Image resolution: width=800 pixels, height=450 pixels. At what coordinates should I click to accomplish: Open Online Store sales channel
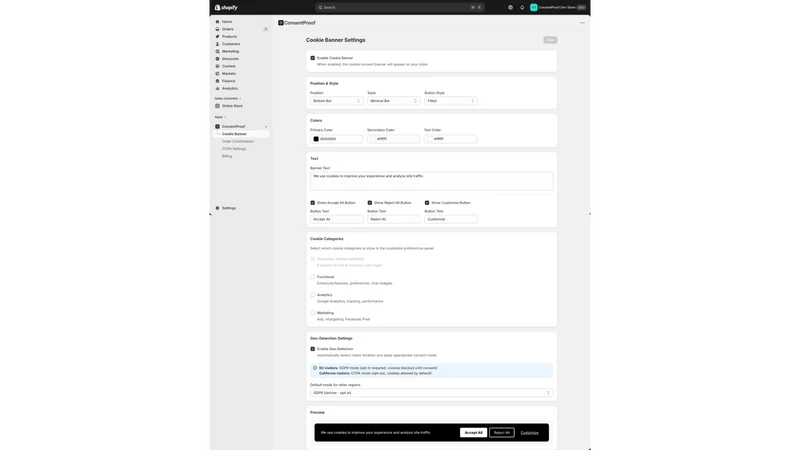[232, 106]
